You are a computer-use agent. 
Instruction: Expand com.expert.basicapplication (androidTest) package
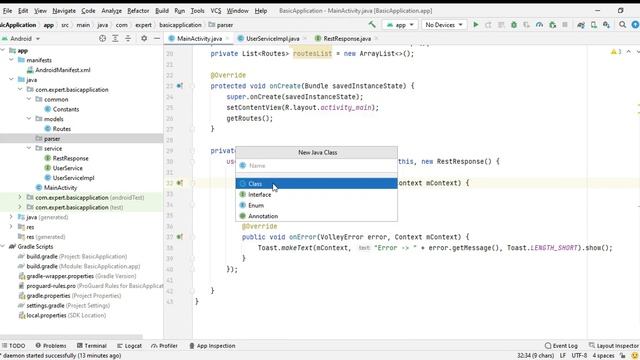tap(20, 197)
